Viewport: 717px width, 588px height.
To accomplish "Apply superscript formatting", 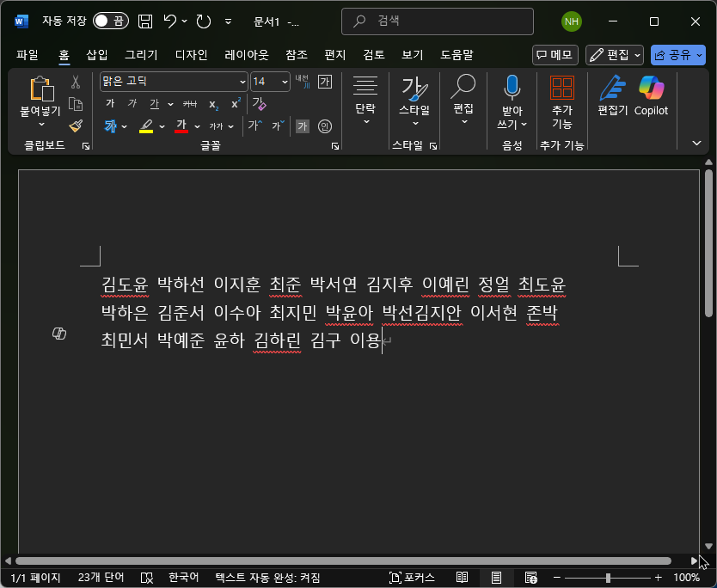I will click(236, 105).
